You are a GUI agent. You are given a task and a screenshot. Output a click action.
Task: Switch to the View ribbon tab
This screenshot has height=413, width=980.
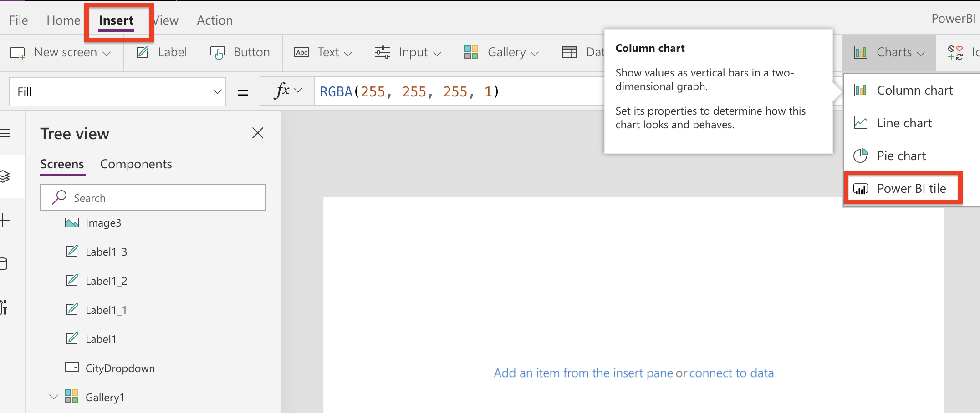[x=165, y=20]
